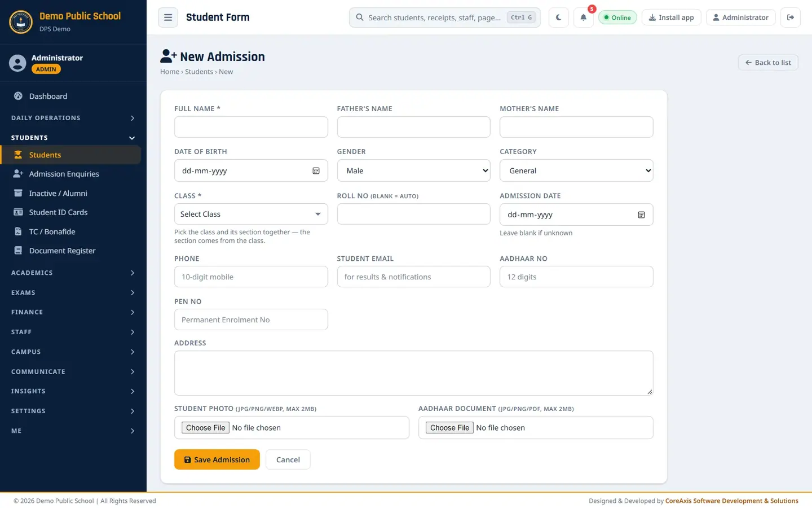Viewport: 812px width, 508px height.
Task: Expand the Settings section
Action: click(x=73, y=411)
